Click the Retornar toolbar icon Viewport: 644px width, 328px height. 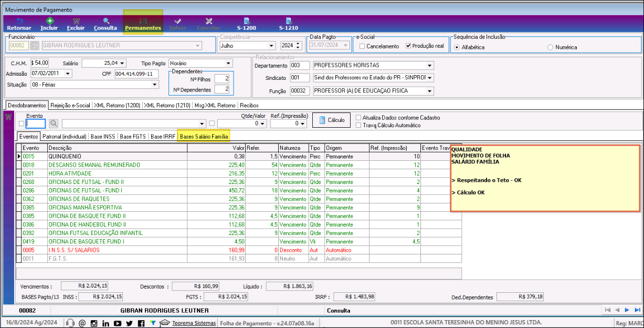(19, 21)
